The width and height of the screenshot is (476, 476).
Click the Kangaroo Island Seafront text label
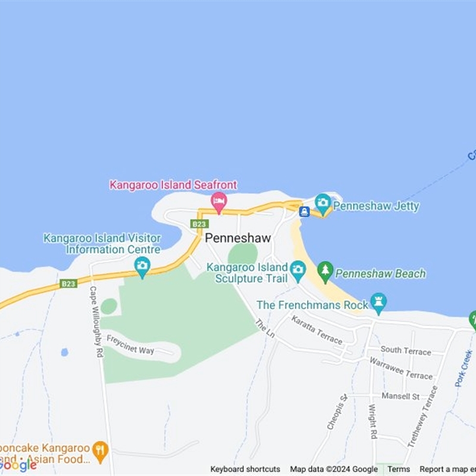(x=173, y=184)
